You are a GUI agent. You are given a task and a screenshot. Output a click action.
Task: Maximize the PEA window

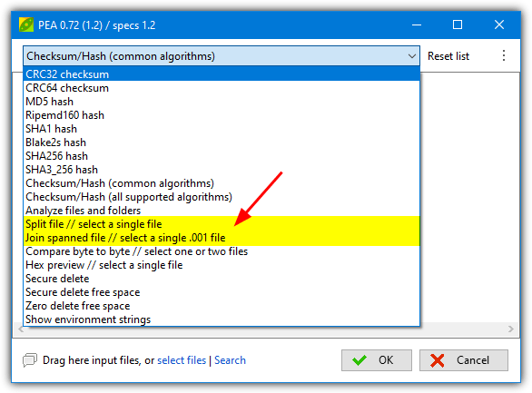tap(458, 25)
